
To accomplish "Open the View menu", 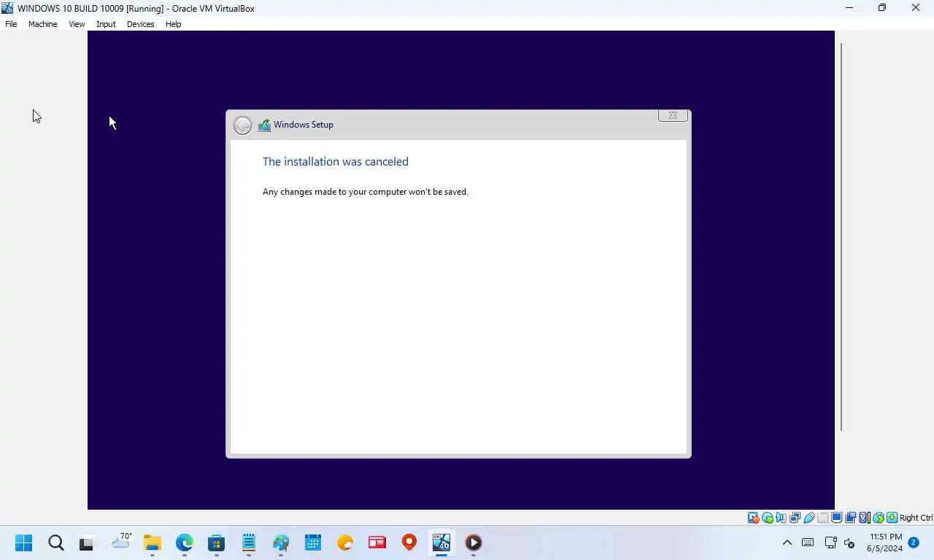I will click(77, 24).
